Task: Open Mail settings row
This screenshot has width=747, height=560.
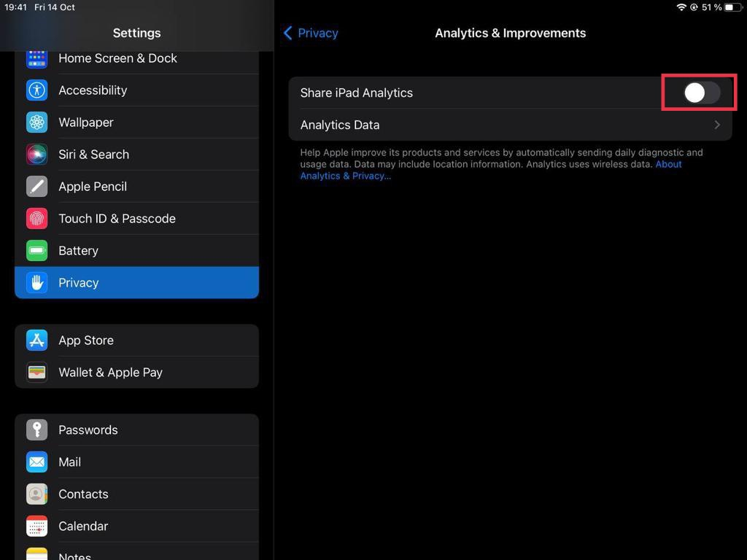Action: pyautogui.click(x=136, y=462)
